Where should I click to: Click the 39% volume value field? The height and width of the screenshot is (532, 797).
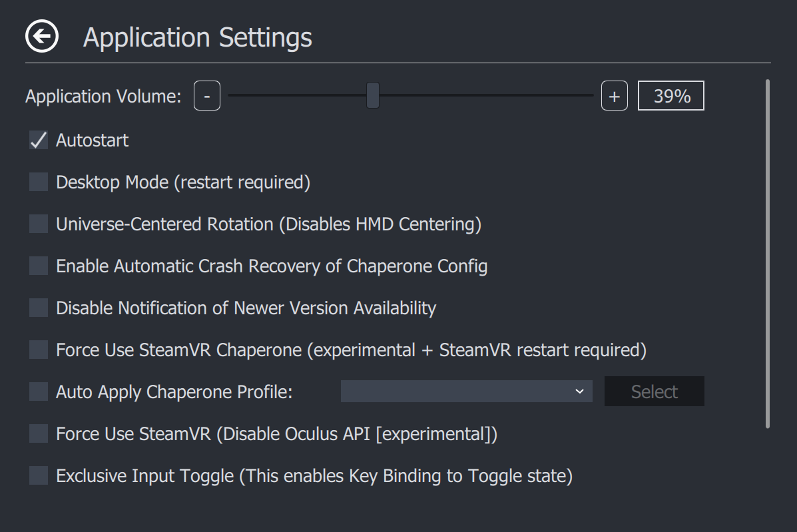(670, 97)
